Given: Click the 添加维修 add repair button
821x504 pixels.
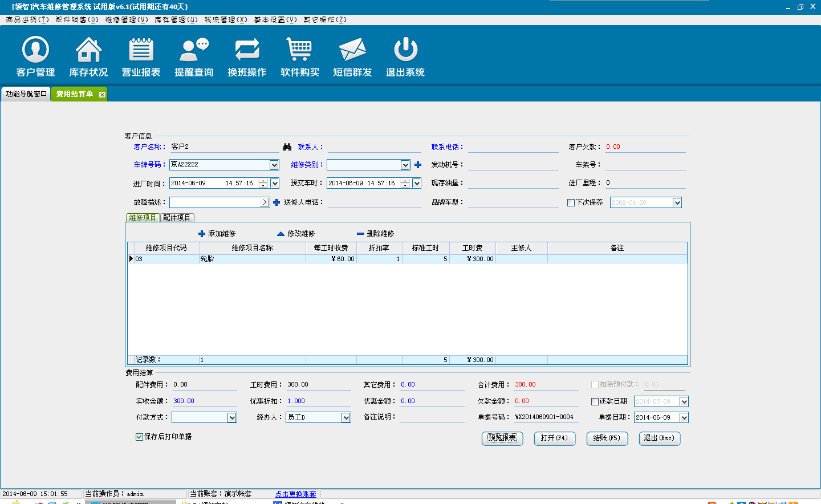Looking at the screenshot, I should point(217,234).
